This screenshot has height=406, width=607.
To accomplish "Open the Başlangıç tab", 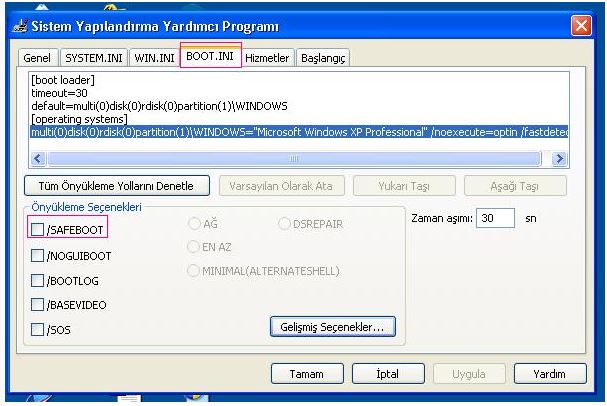I will coord(323,58).
